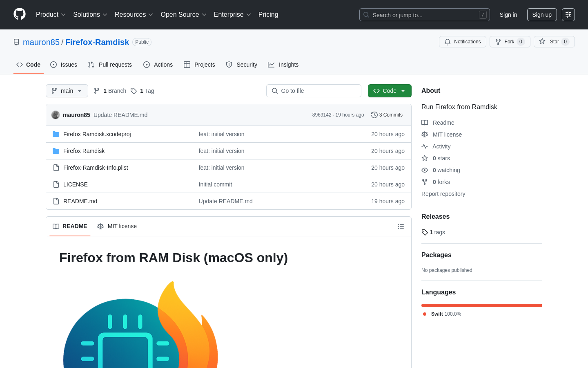Click the file icon beside README.md

click(x=56, y=201)
